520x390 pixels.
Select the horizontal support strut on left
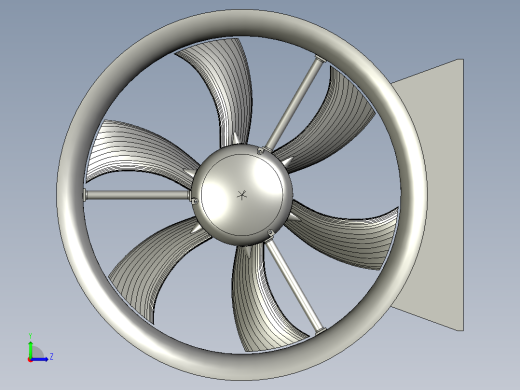click(x=137, y=195)
